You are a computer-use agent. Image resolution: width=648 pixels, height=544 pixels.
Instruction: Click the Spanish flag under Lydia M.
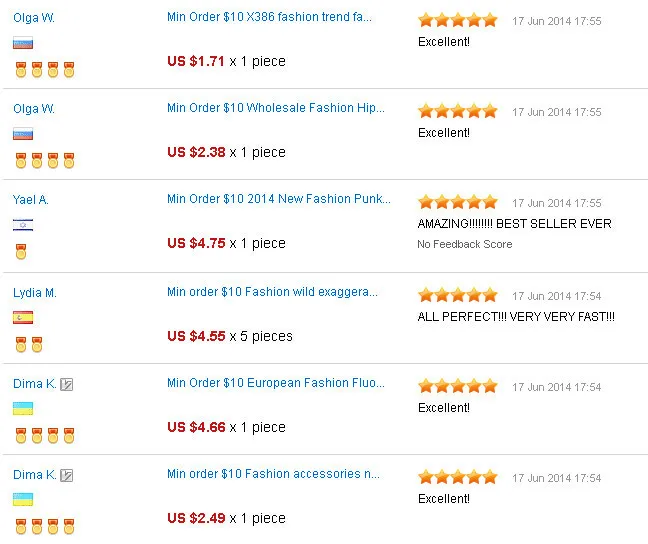tap(23, 318)
